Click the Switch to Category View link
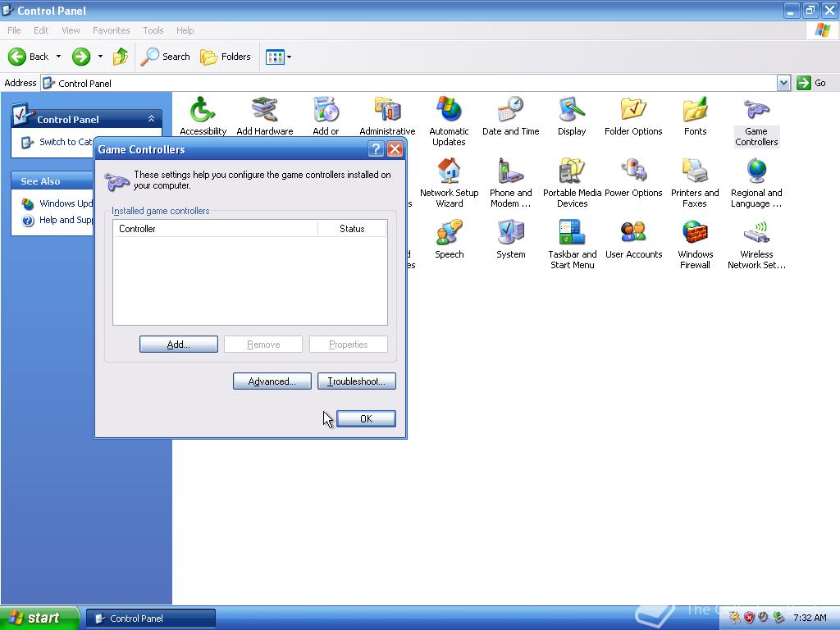 point(58,142)
